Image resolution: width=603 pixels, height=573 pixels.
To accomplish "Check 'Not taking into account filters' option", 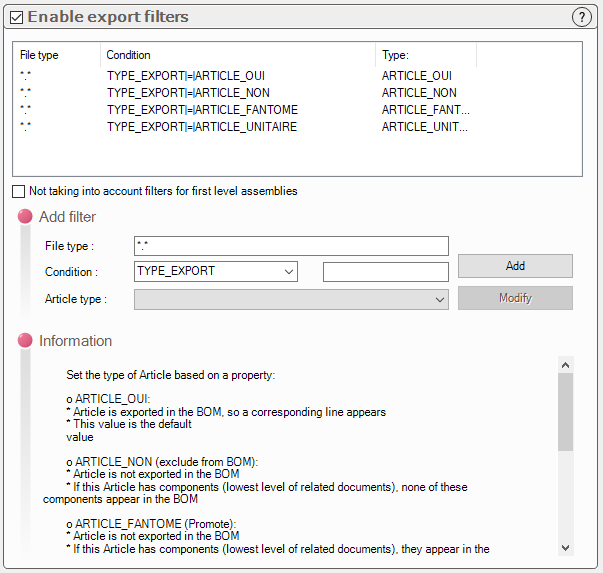I will [19, 191].
